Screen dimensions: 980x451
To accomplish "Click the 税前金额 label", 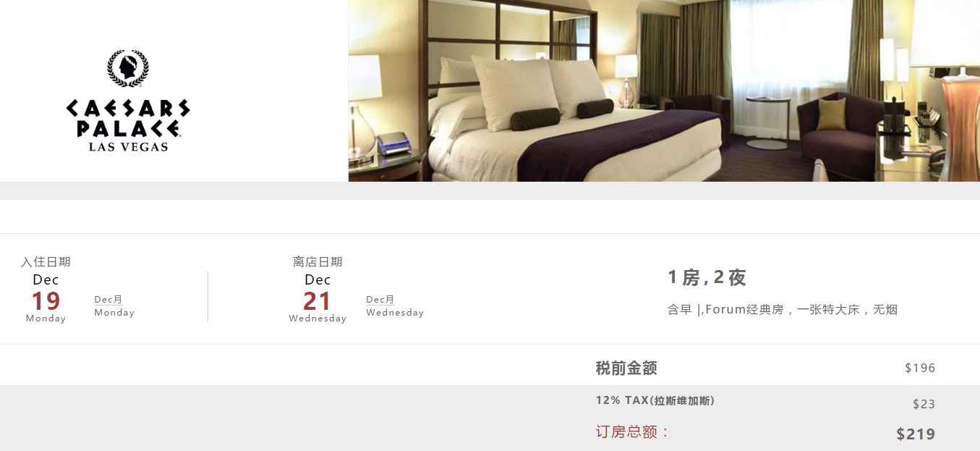I will (x=626, y=368).
